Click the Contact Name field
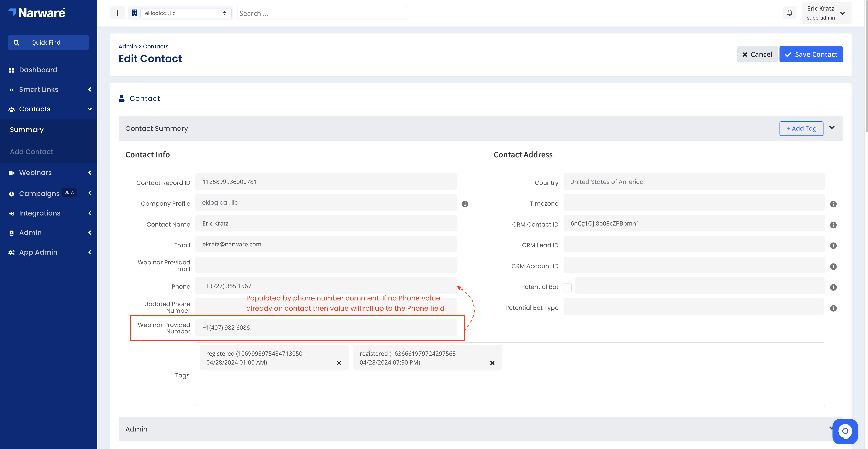 pyautogui.click(x=326, y=223)
